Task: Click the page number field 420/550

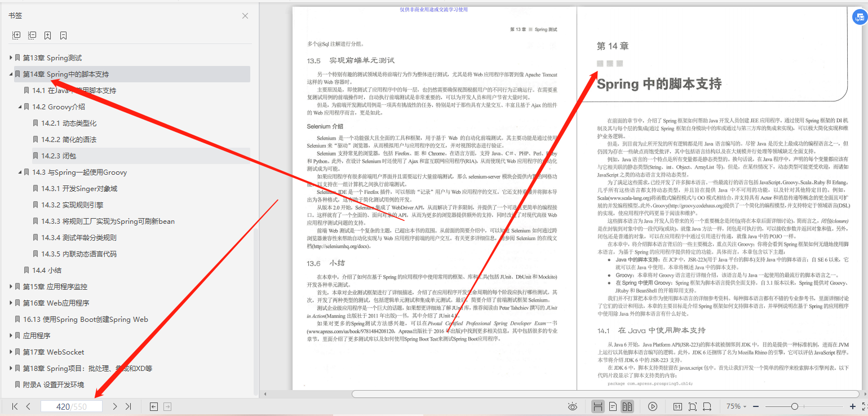Action: pyautogui.click(x=71, y=406)
